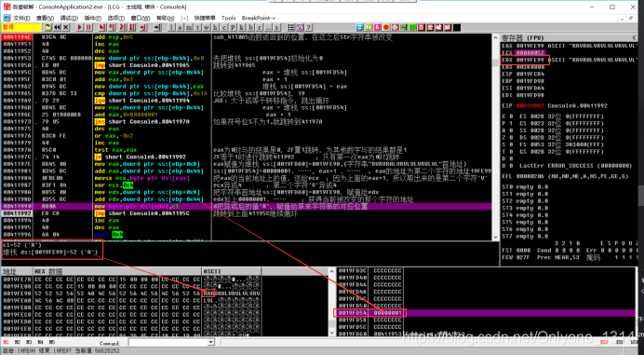Open the 窗口(W) menu

pyautogui.click(x=141, y=18)
